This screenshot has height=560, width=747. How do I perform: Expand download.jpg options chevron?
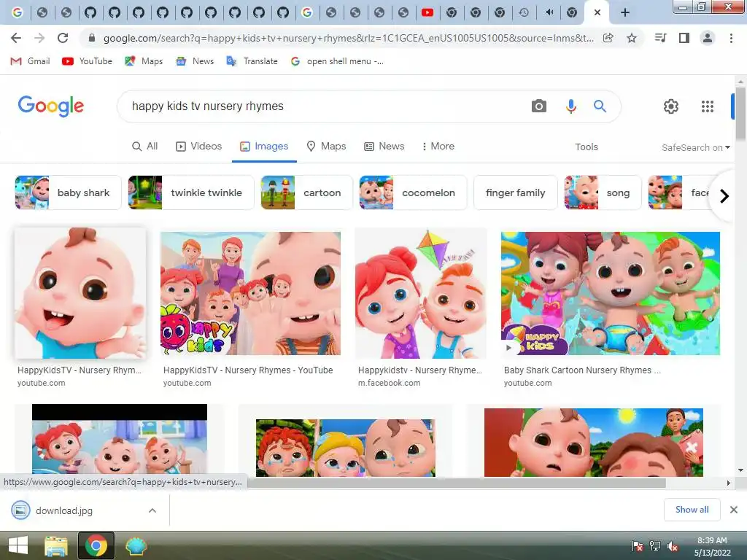pos(152,510)
